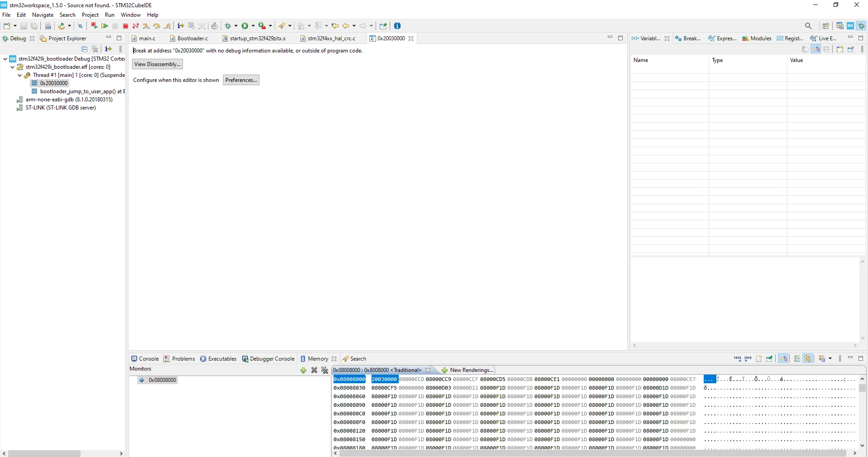Switch to the Breakpoints view tab

tap(688, 38)
